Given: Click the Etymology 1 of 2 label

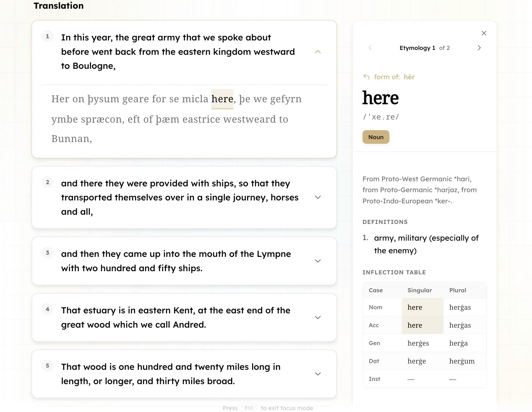Looking at the screenshot, I should 425,48.
